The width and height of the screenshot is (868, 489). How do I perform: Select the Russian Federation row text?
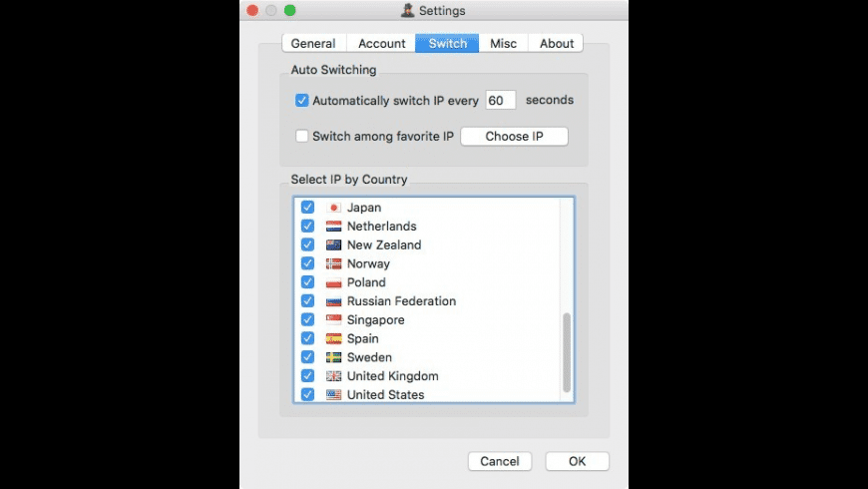point(401,301)
